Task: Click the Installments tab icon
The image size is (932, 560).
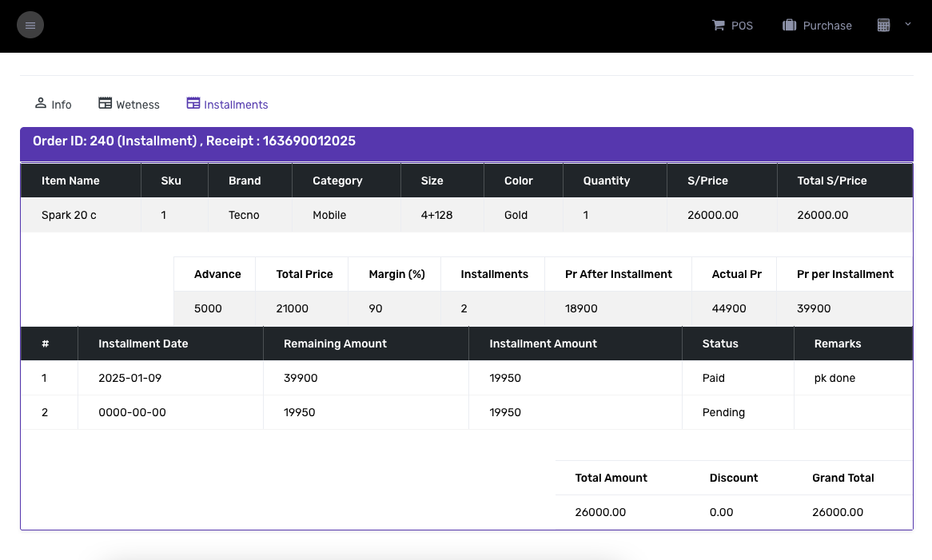Action: coord(193,103)
